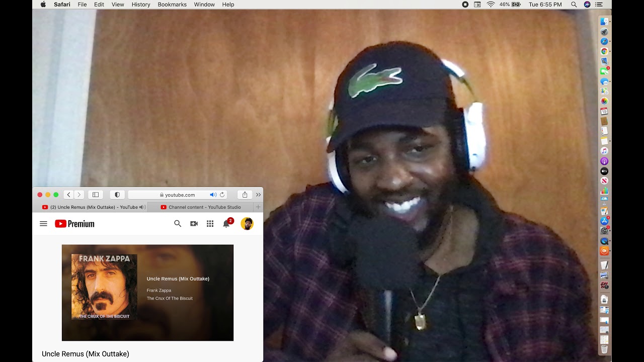This screenshot has height=362, width=644.
Task: Open the Help menu
Action: (x=228, y=5)
